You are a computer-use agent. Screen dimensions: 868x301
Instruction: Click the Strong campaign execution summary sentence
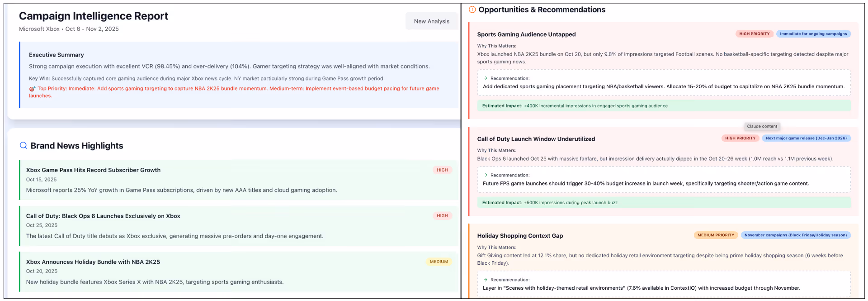pos(229,67)
